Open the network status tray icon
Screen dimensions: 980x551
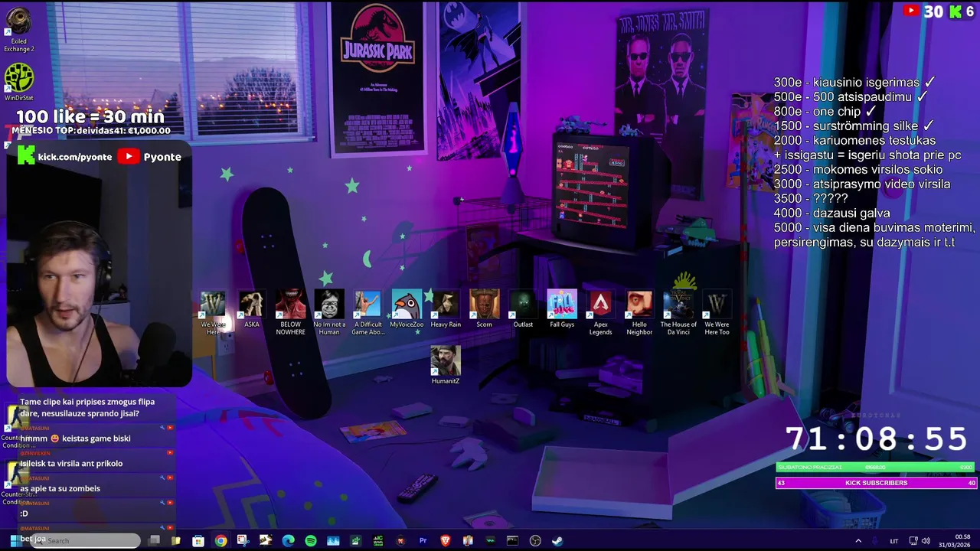913,541
